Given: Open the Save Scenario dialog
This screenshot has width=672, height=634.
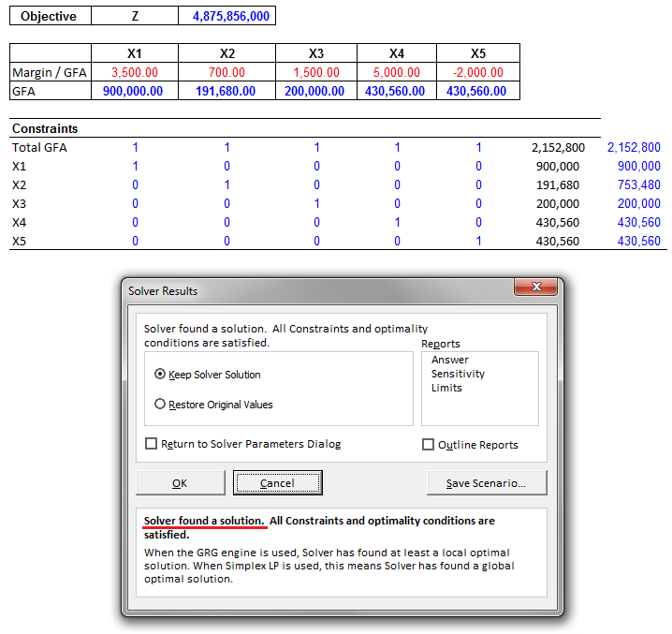Looking at the screenshot, I should click(x=485, y=483).
